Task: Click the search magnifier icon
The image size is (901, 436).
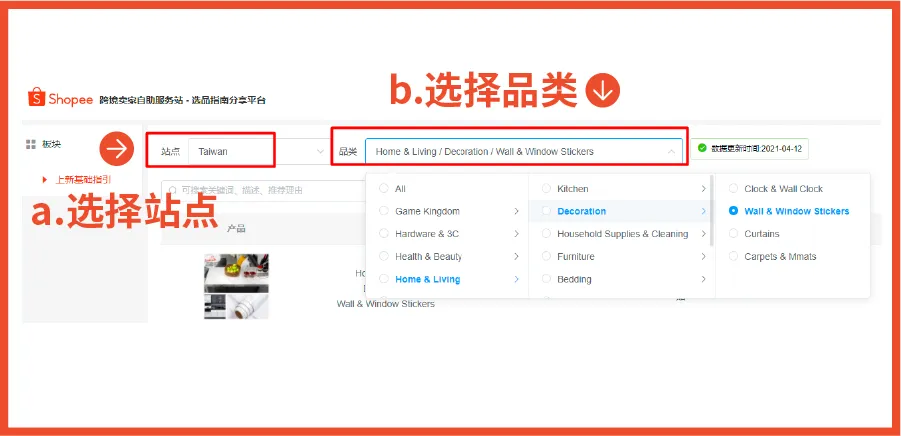Action: pyautogui.click(x=172, y=190)
